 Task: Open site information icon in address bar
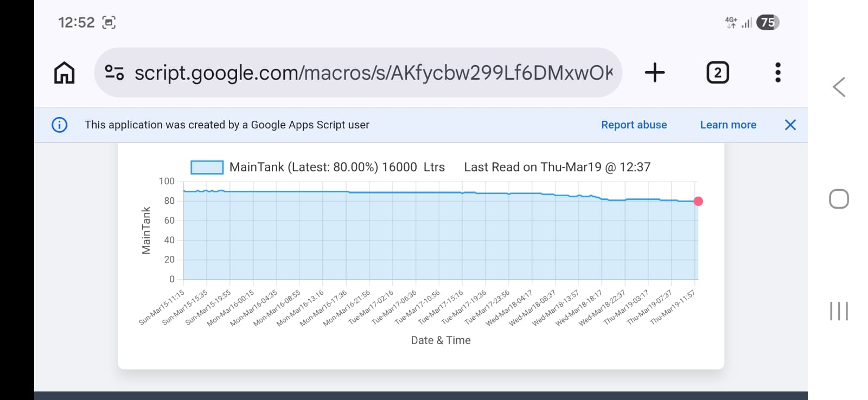[x=114, y=73]
